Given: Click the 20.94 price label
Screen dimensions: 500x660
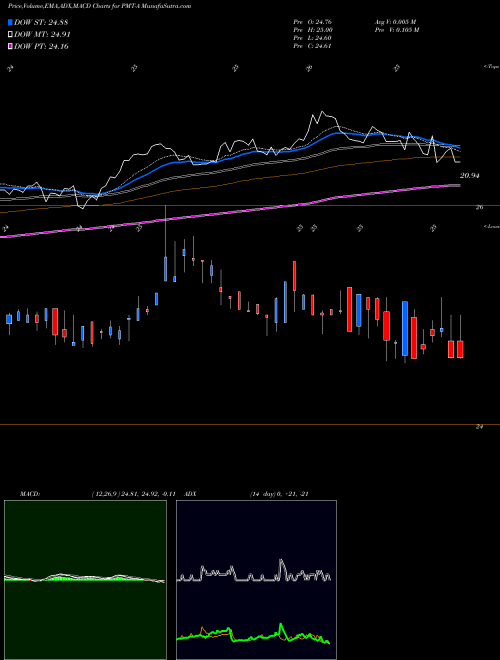Looking at the screenshot, I should pyautogui.click(x=469, y=176).
